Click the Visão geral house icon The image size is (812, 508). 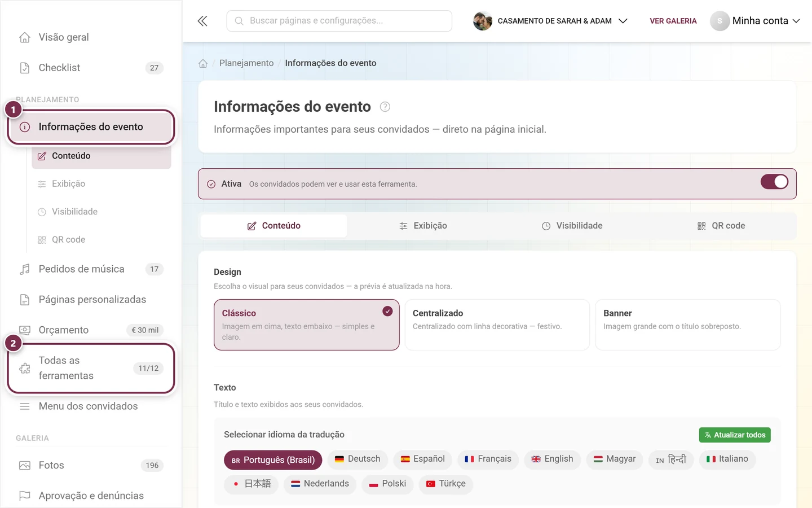click(x=25, y=37)
